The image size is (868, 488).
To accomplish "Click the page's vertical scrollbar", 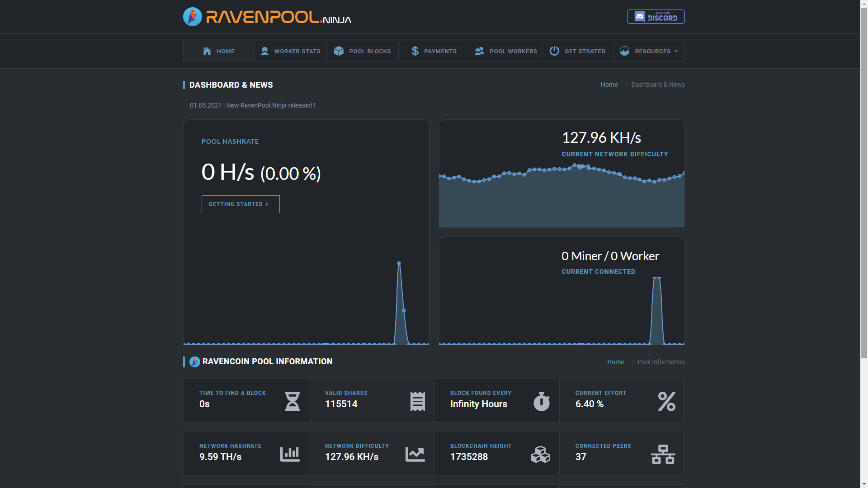I will point(864,181).
